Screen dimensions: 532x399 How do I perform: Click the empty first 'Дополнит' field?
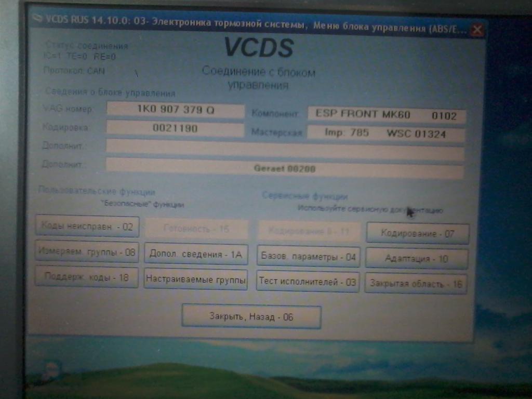point(285,149)
